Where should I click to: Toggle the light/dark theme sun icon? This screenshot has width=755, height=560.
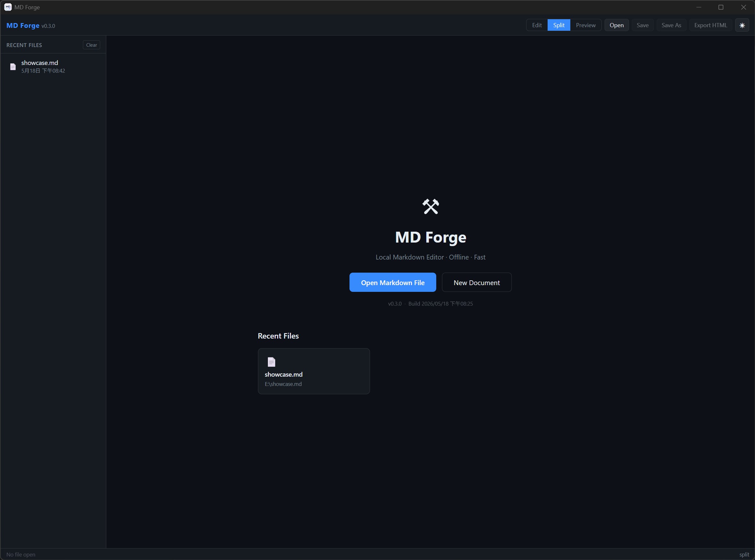point(742,25)
